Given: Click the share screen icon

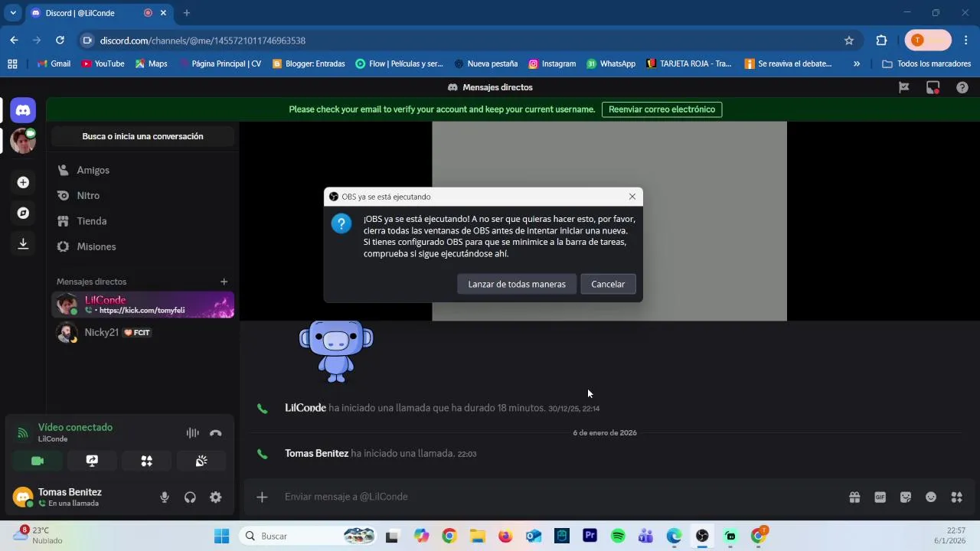Looking at the screenshot, I should click(92, 461).
